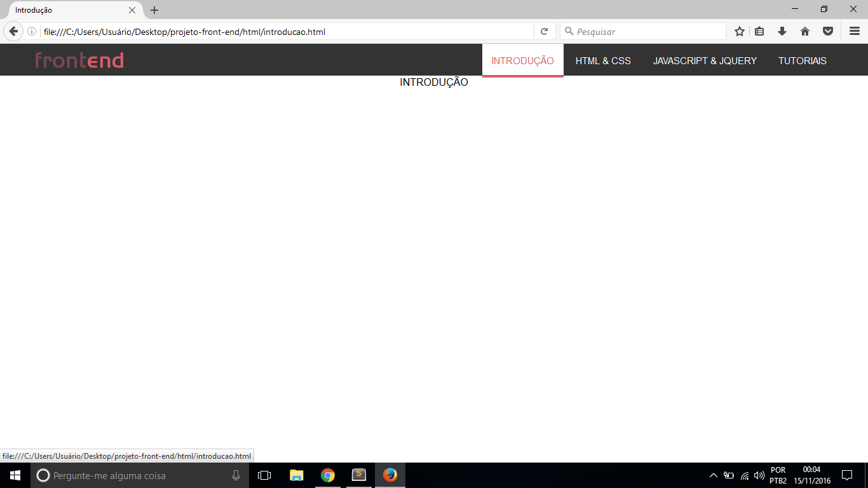This screenshot has width=868, height=488.
Task: Expand hidden system tray icons chevron
Action: (x=714, y=475)
